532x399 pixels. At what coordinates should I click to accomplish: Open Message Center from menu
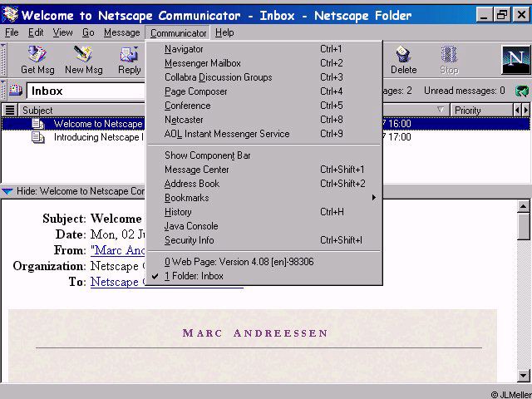tap(264, 170)
